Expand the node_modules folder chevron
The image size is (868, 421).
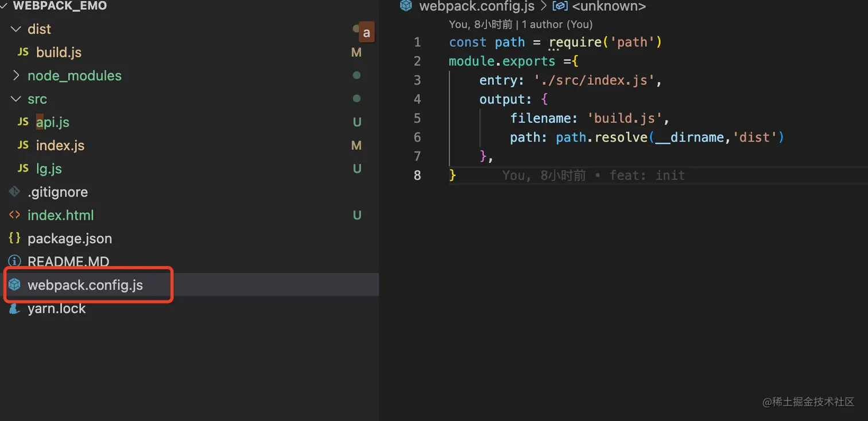15,75
